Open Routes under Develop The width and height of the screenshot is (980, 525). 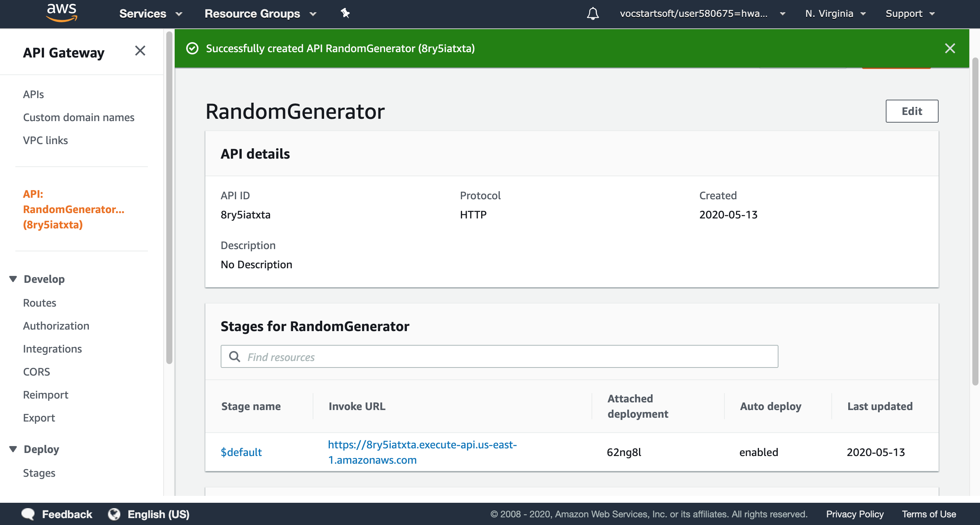(39, 303)
